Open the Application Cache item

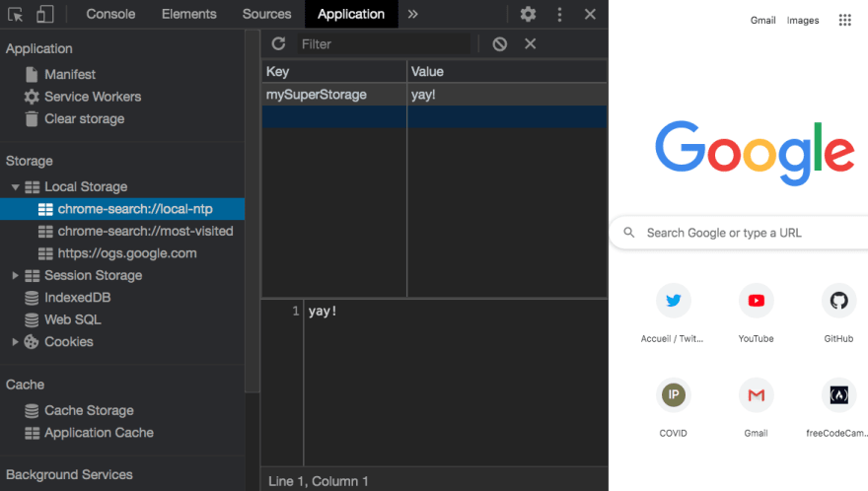click(99, 432)
